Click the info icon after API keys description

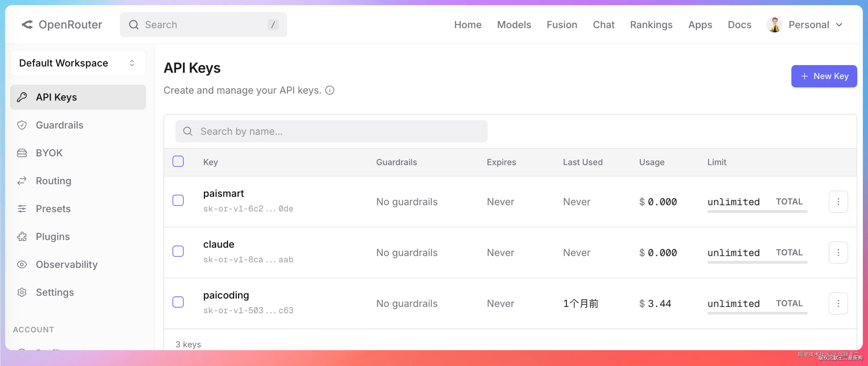[330, 90]
